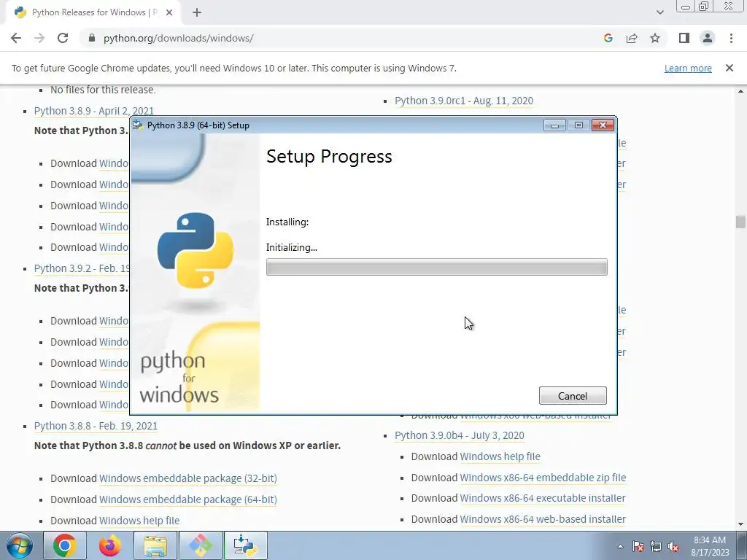747x560 pixels.
Task: Open a new Chrome tab
Action: point(197,13)
